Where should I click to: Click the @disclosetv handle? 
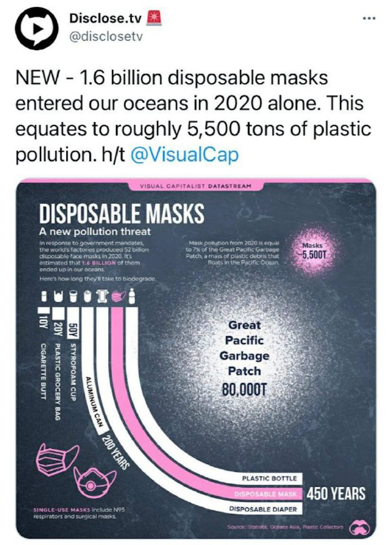106,37
